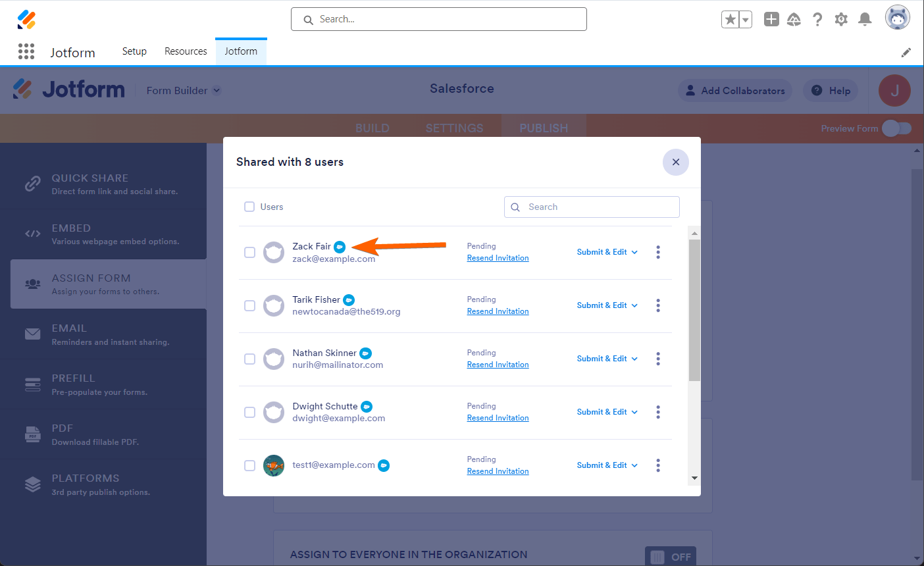Open QUICK SHARE in the sidebar
This screenshot has width=924, height=566.
[x=103, y=184]
